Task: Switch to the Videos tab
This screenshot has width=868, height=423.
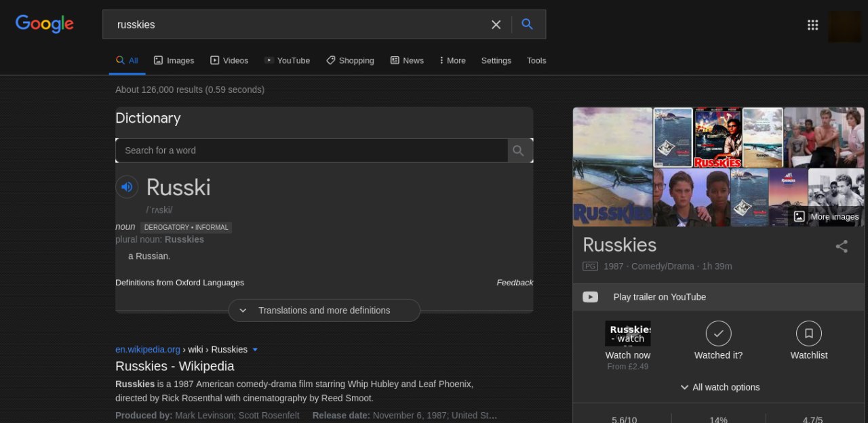Action: 229,60
